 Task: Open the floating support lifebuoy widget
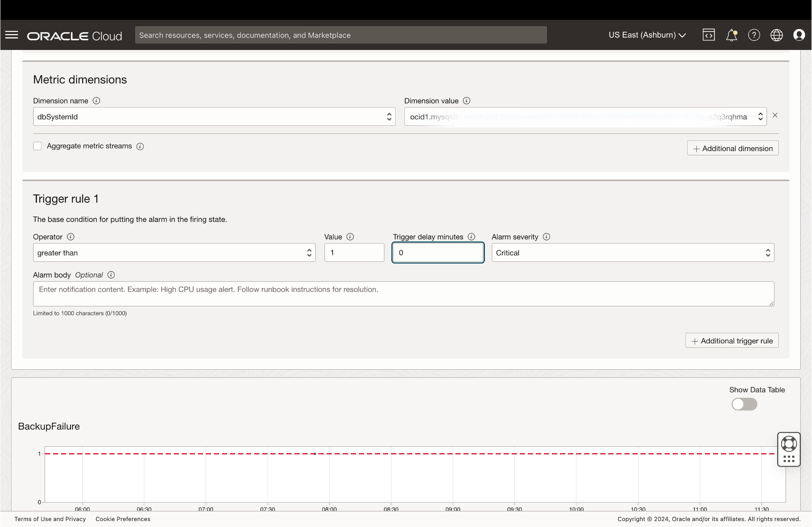point(789,444)
